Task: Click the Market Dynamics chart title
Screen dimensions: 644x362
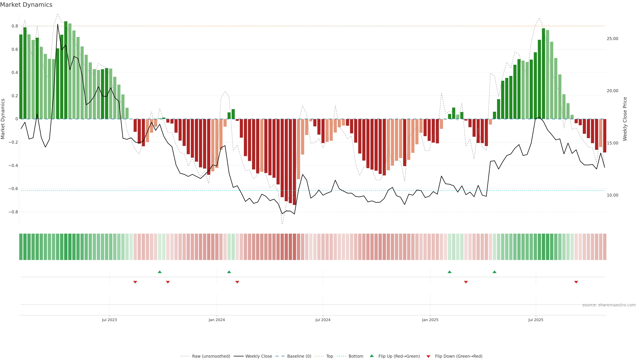Action: click(x=26, y=5)
